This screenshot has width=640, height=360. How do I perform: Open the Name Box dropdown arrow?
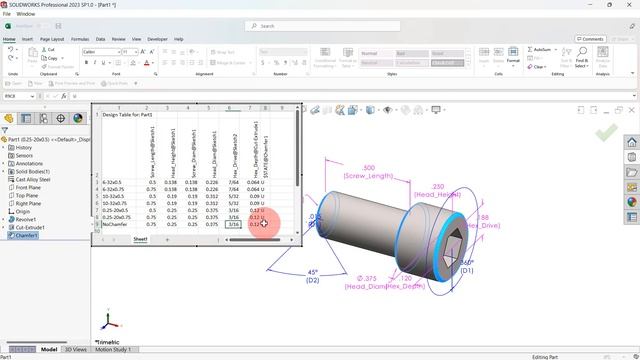coord(32,96)
